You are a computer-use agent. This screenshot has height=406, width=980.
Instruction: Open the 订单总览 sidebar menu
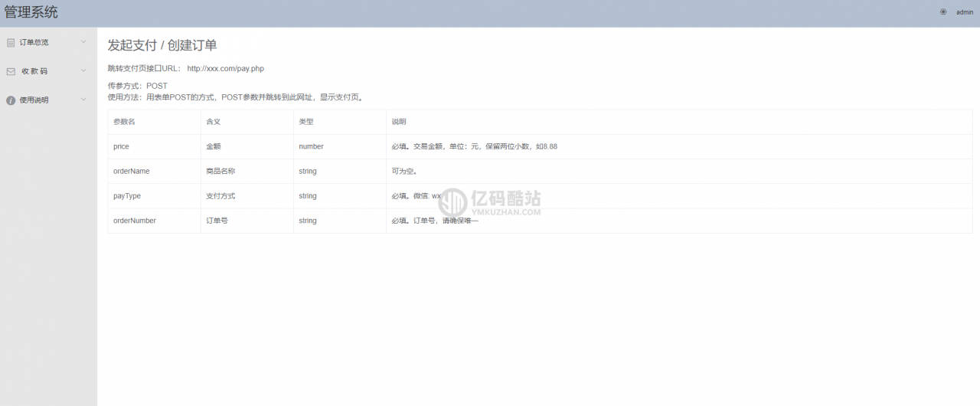pyautogui.click(x=48, y=42)
